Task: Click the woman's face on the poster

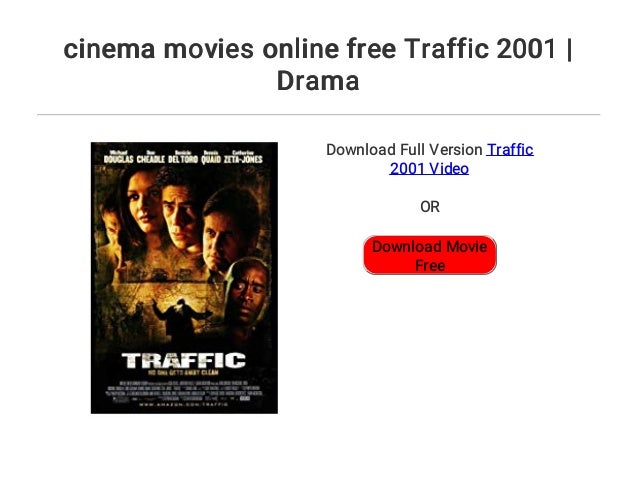Action: pyautogui.click(x=144, y=203)
